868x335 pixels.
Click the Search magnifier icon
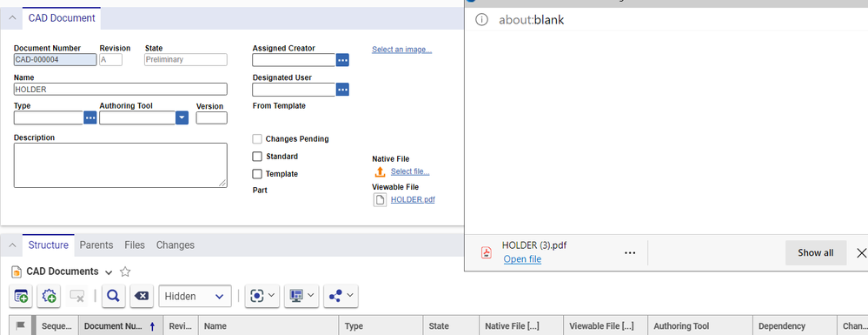[114, 296]
